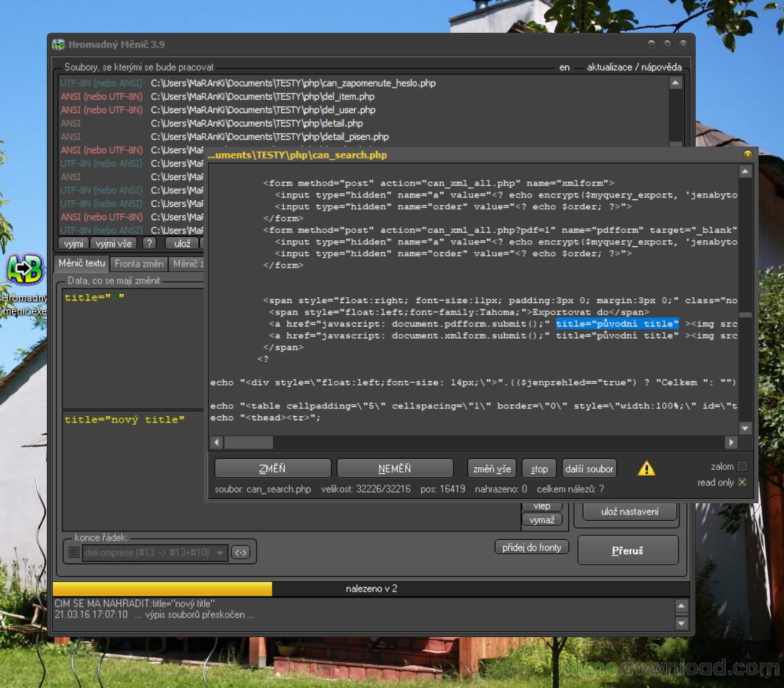Click the <-> swap button beside line endings

[x=240, y=553]
